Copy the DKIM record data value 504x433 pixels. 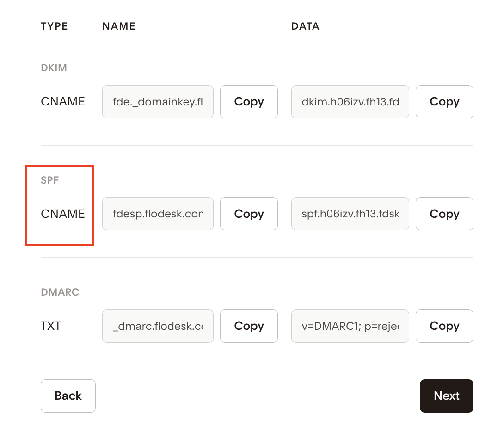pos(444,102)
